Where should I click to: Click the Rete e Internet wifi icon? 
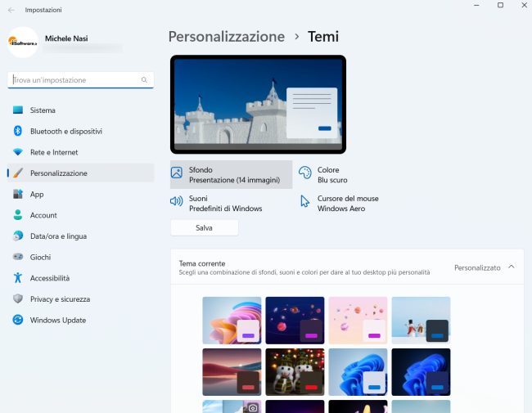pos(18,152)
